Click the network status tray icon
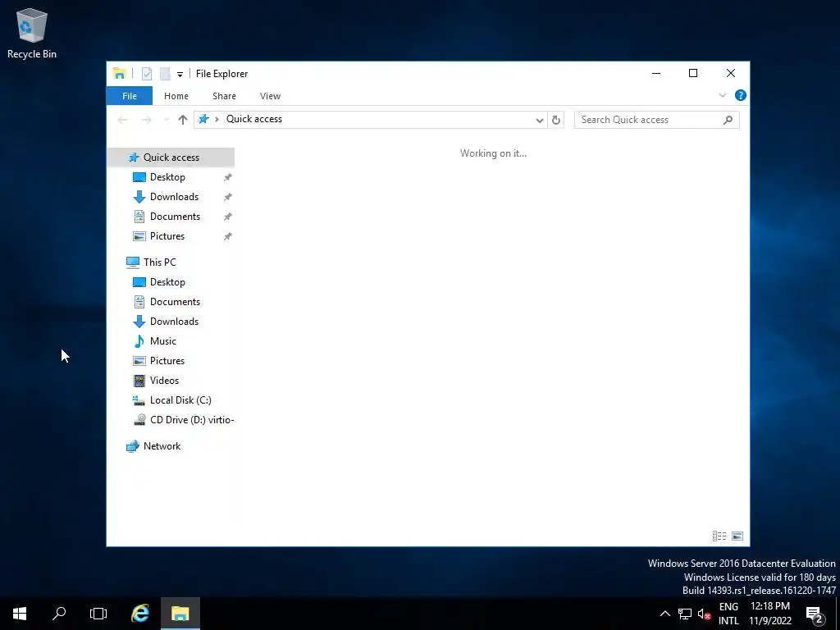 pyautogui.click(x=685, y=614)
